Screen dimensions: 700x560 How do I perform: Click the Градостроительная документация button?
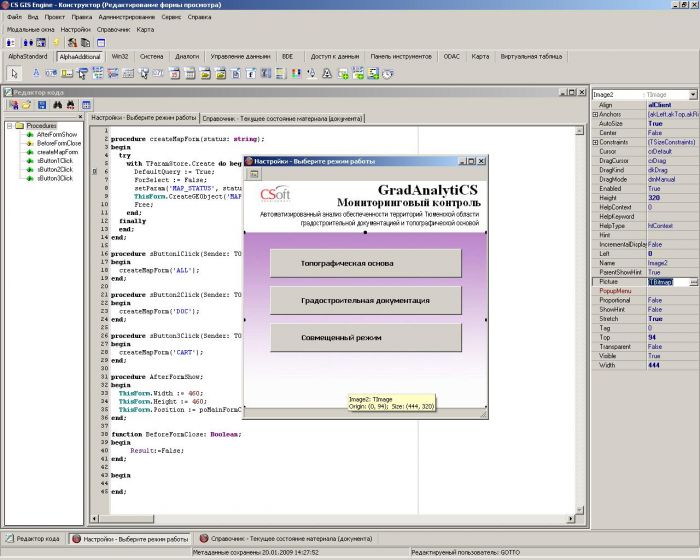[366, 300]
